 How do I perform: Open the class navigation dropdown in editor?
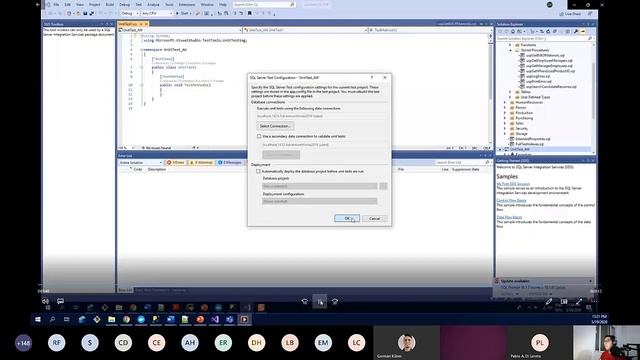(x=305, y=30)
